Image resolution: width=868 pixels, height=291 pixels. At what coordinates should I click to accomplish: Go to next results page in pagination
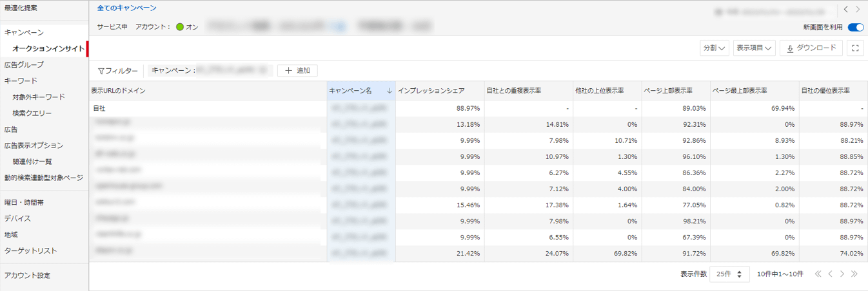pos(842,274)
